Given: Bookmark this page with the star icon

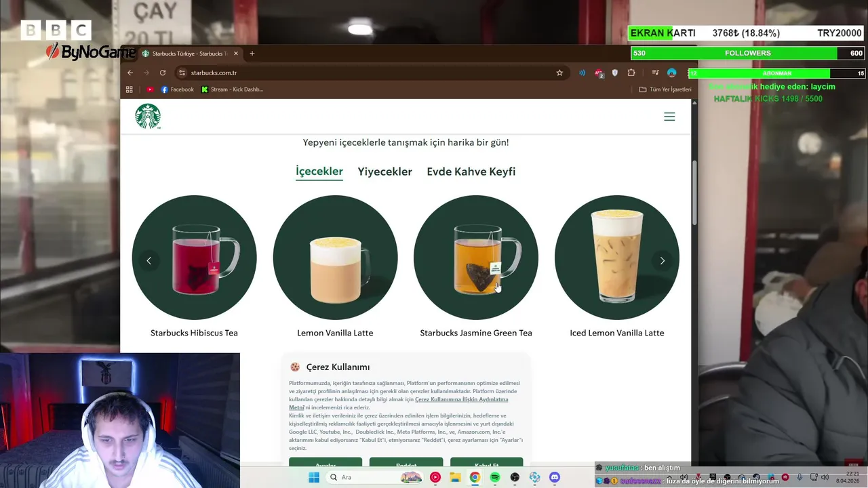Looking at the screenshot, I should pos(559,73).
